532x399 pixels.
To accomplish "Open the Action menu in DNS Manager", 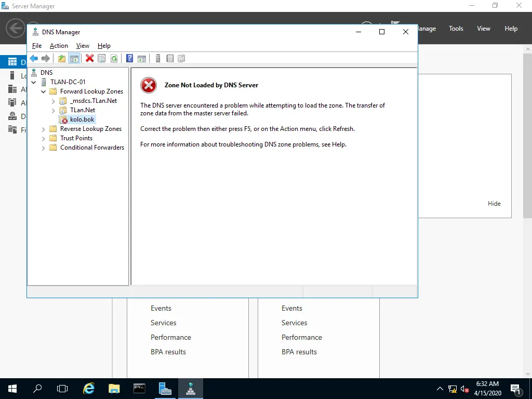I will (x=59, y=46).
